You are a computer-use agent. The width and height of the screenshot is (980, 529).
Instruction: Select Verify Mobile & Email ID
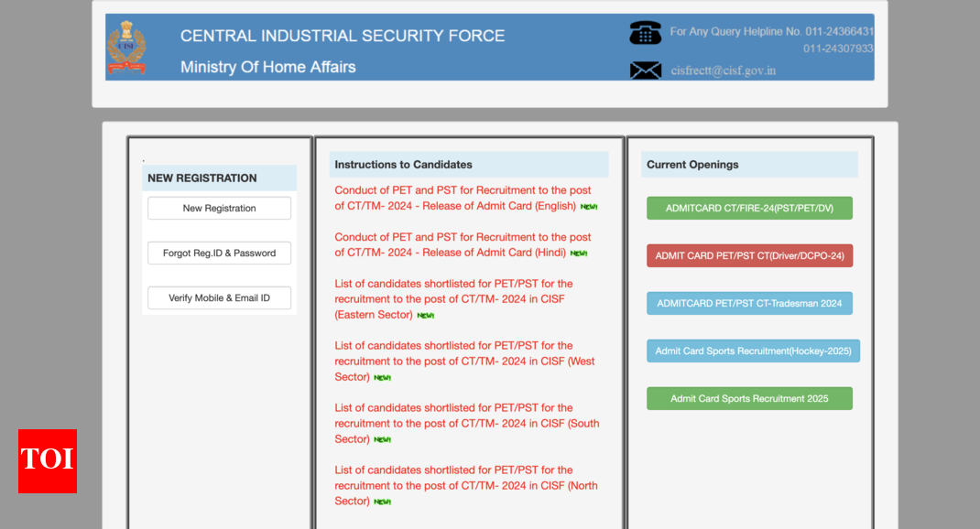click(220, 298)
